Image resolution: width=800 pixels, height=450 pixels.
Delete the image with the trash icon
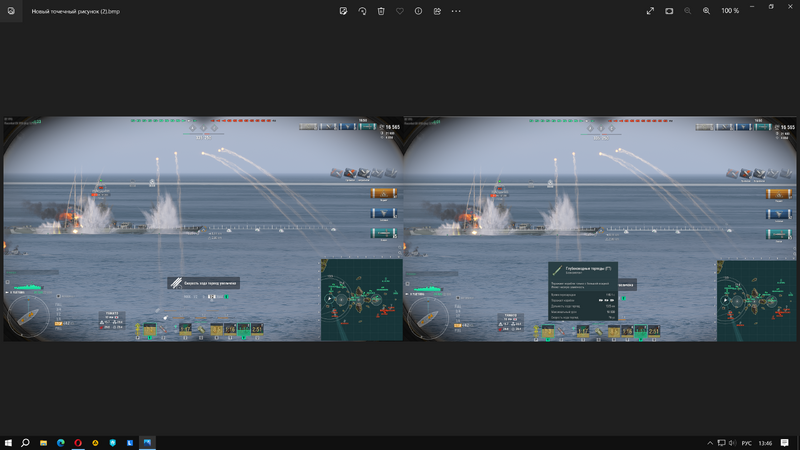point(380,10)
